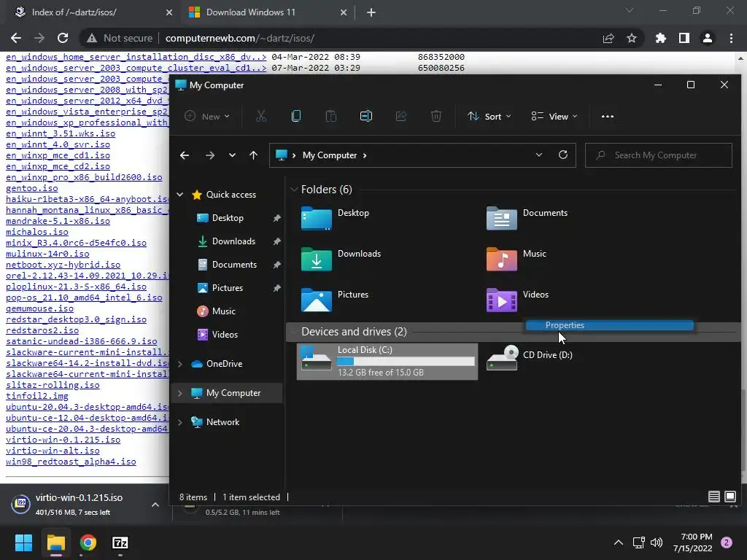747x560 pixels.
Task: Open 7-Zip from the taskbar
Action: coord(120,542)
